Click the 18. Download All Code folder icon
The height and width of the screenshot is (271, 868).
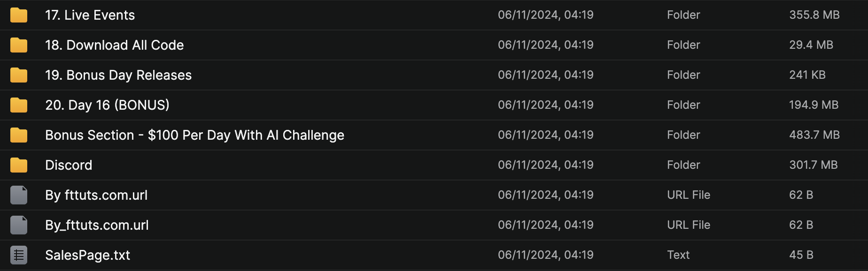(x=19, y=45)
